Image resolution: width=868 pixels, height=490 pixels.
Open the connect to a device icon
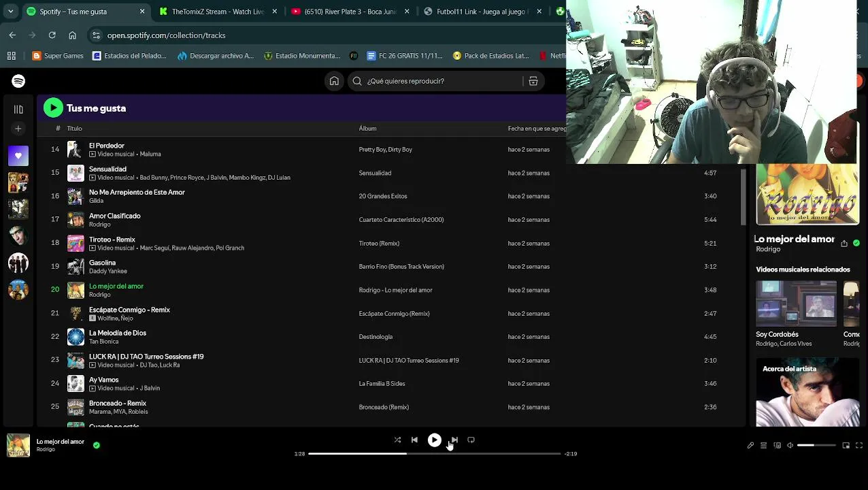click(777, 446)
